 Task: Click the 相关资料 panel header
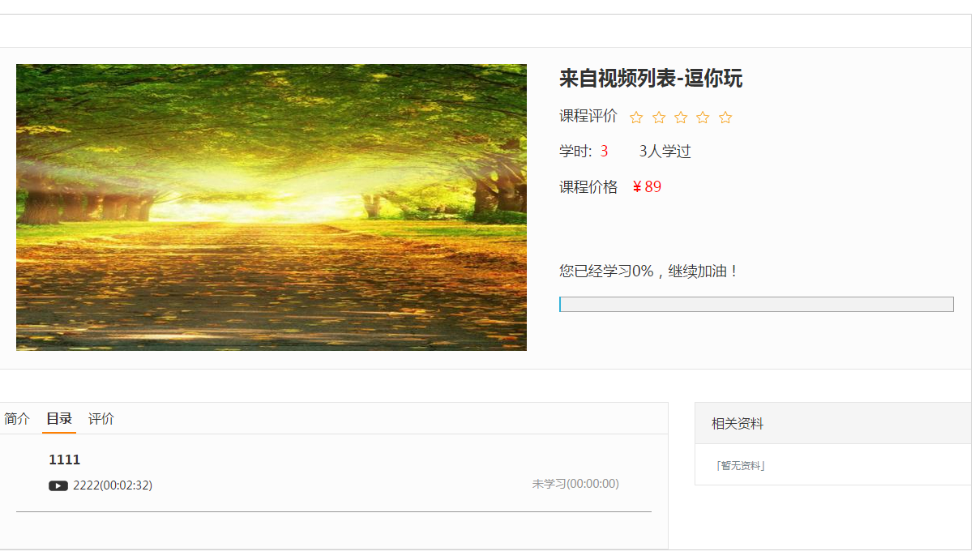[x=833, y=423]
